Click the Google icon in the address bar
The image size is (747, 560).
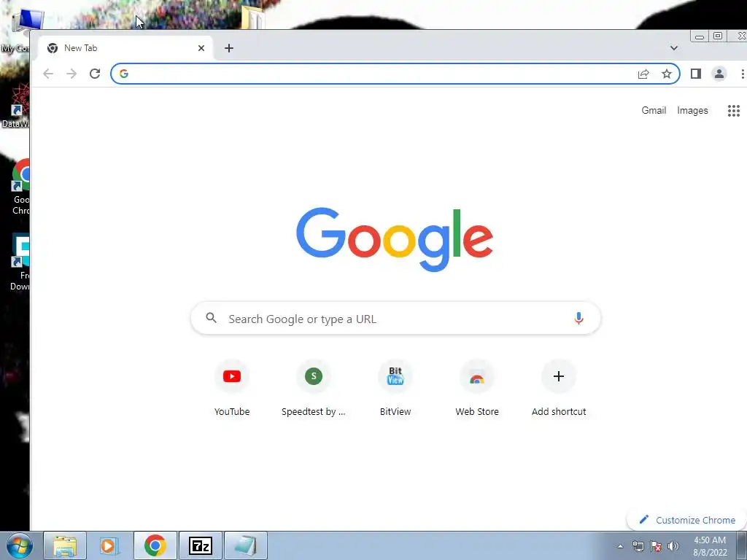pos(124,74)
